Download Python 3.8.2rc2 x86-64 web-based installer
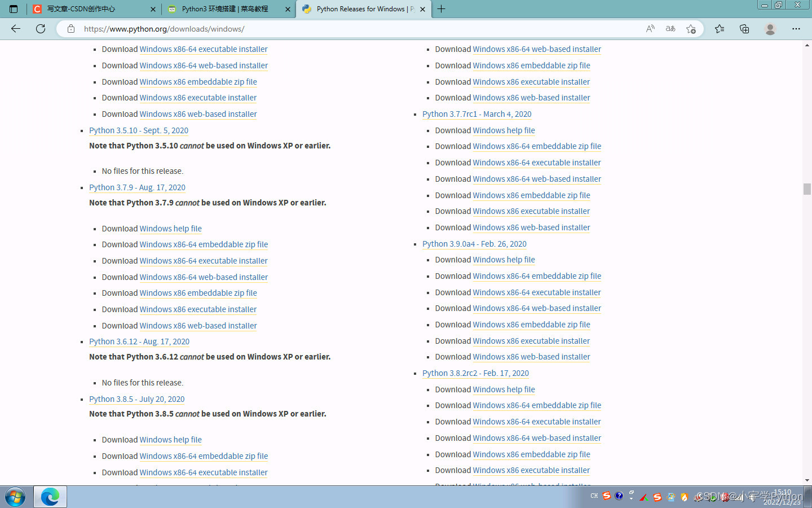 click(x=537, y=438)
